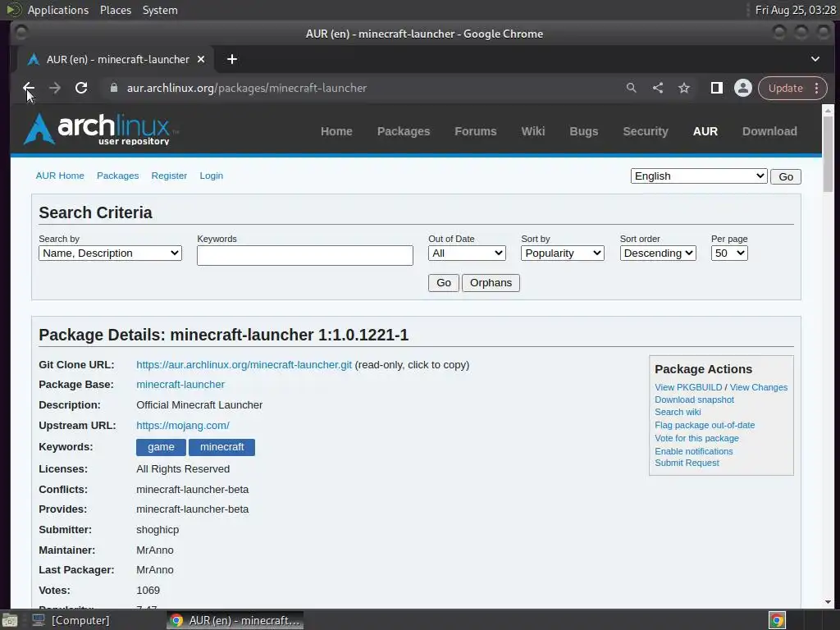840x630 pixels.
Task: Open Download in navigation
Action: tap(769, 131)
